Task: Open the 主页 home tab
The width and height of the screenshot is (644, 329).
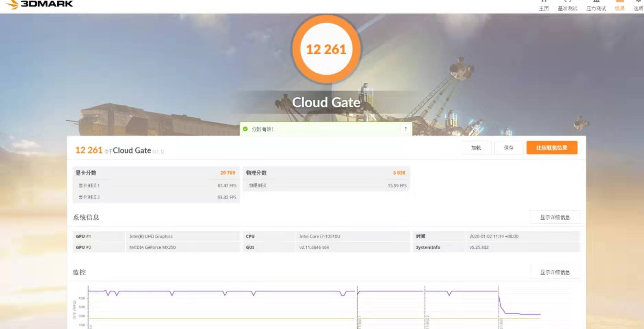Action: (544, 6)
